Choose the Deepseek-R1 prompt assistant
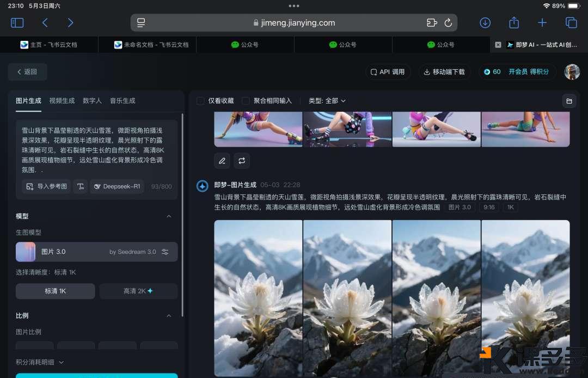 pyautogui.click(x=117, y=186)
